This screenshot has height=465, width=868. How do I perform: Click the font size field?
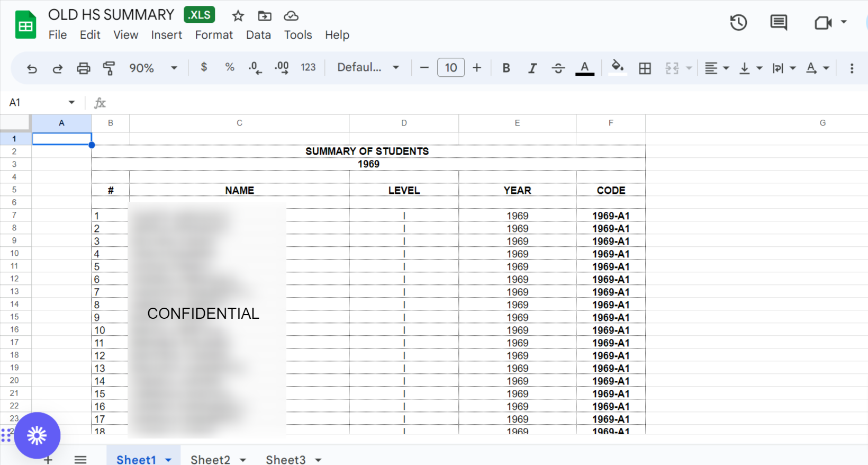coord(451,68)
